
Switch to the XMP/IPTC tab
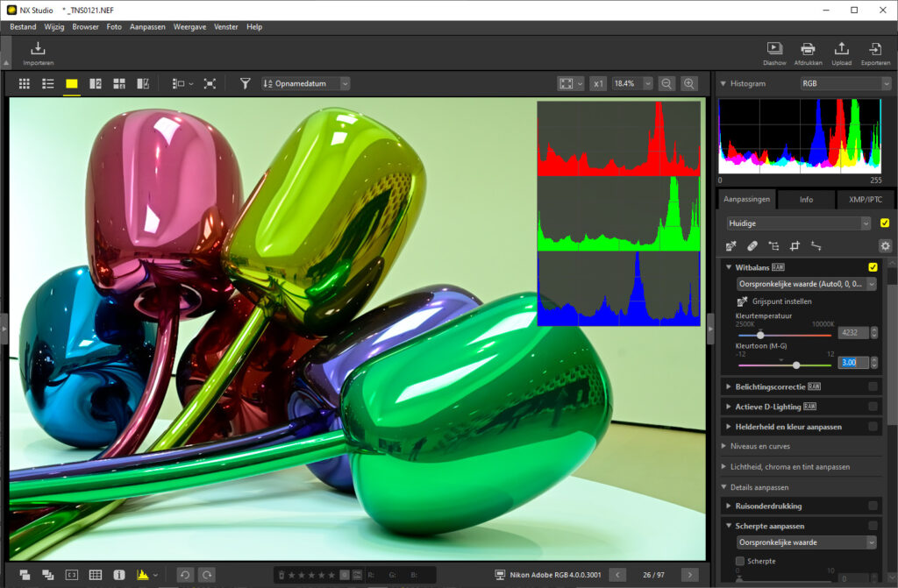pyautogui.click(x=866, y=199)
